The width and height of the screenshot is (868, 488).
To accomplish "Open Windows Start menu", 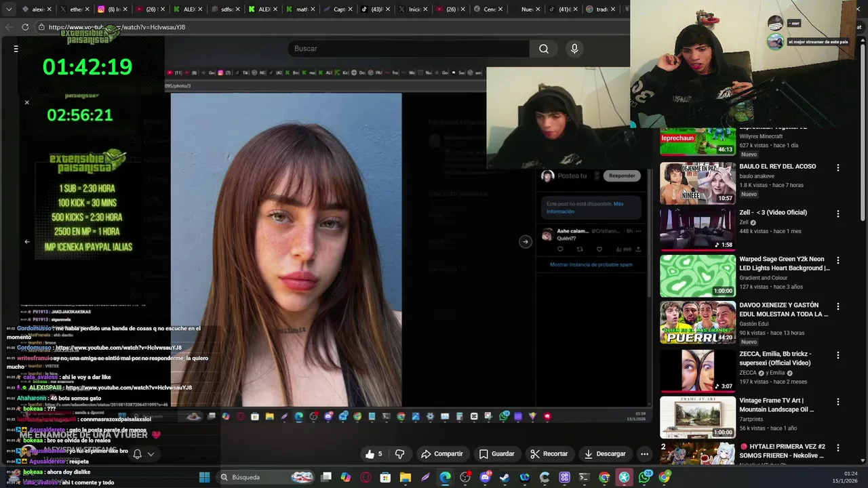I will (x=204, y=477).
